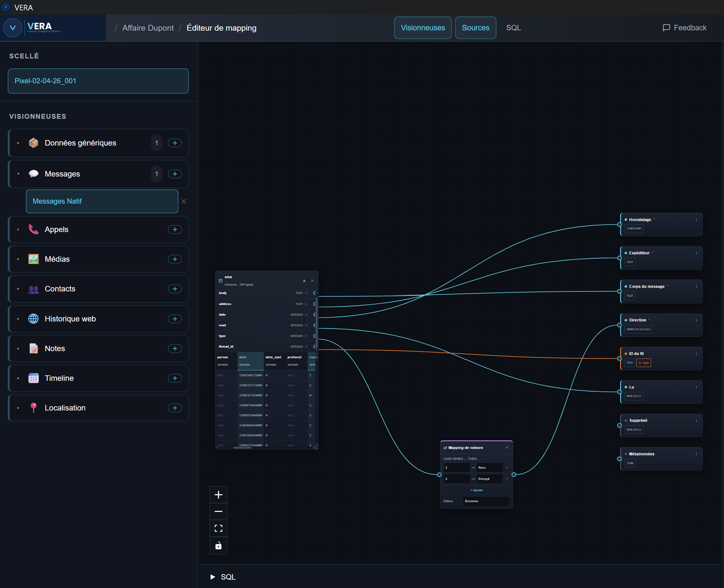Show info for Horodatage field
This screenshot has height=588, width=724.
(x=696, y=219)
